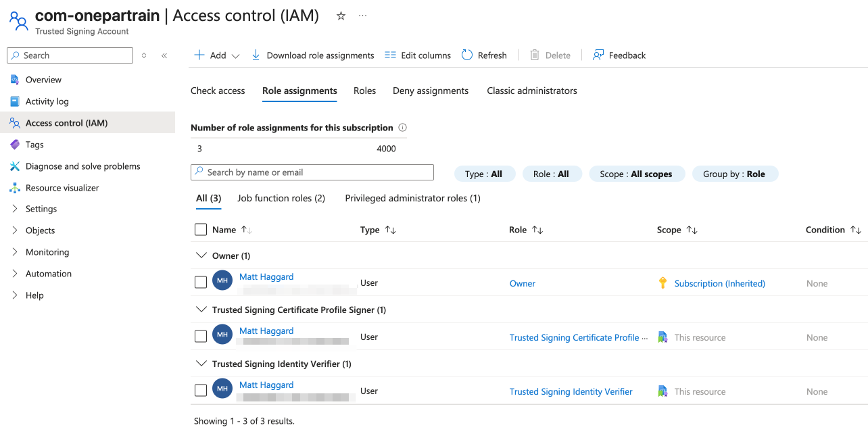Open the Trusted Signing Identity Verifier role link
The width and height of the screenshot is (868, 442).
(571, 391)
